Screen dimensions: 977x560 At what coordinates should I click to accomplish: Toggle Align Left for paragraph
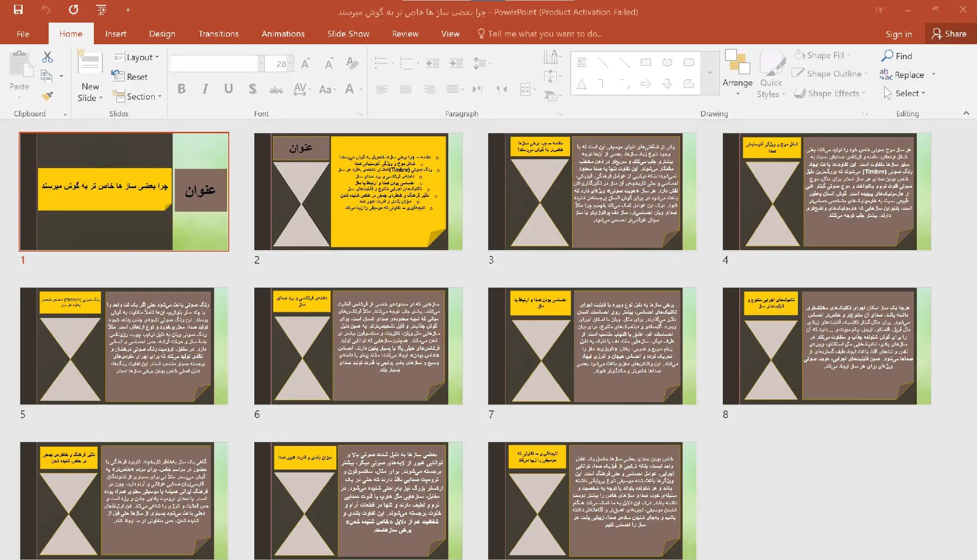pos(382,89)
